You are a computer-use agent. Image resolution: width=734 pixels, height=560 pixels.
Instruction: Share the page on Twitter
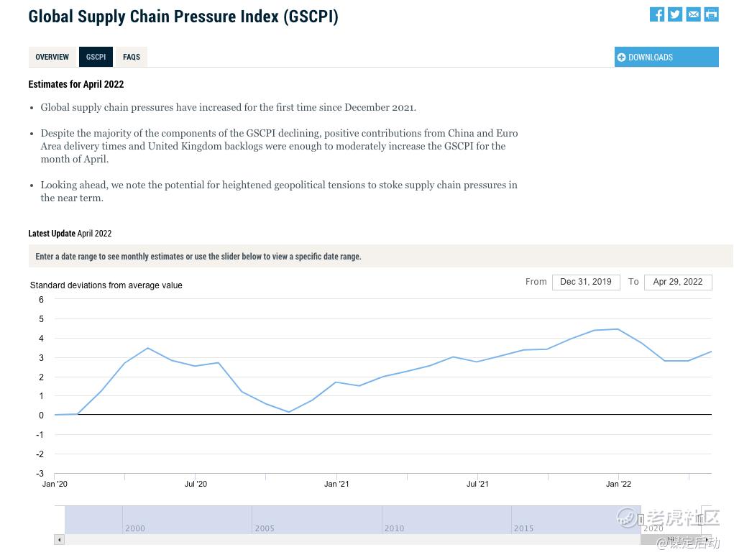pyautogui.click(x=675, y=14)
